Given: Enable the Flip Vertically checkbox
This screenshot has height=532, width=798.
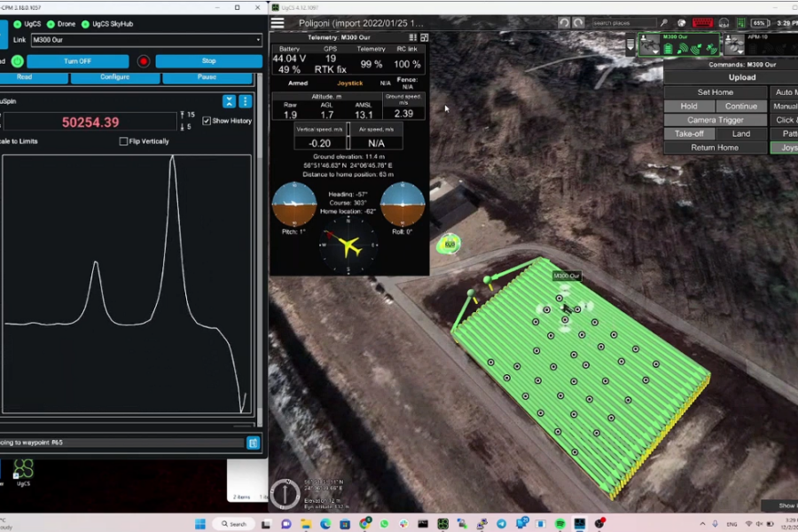Looking at the screenshot, I should 124,142.
